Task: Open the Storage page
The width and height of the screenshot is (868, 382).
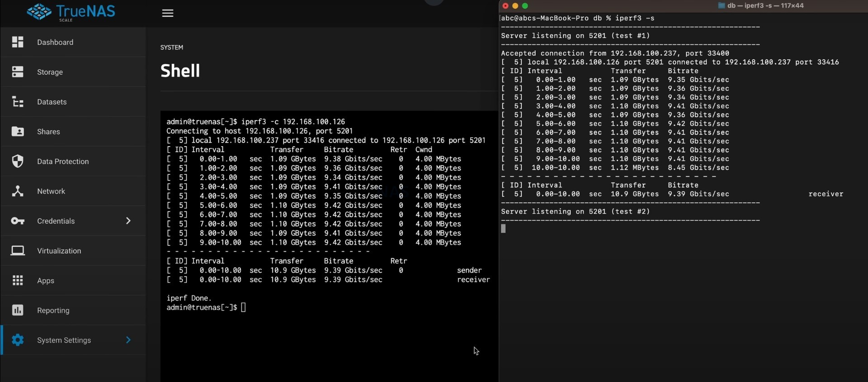Action: (73, 72)
